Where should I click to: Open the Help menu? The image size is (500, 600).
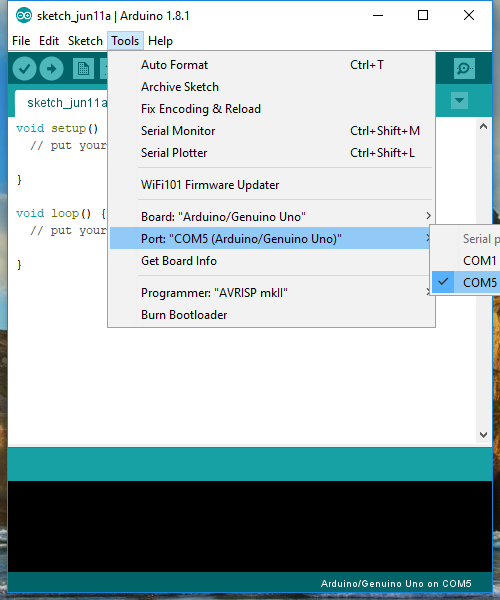[x=160, y=41]
